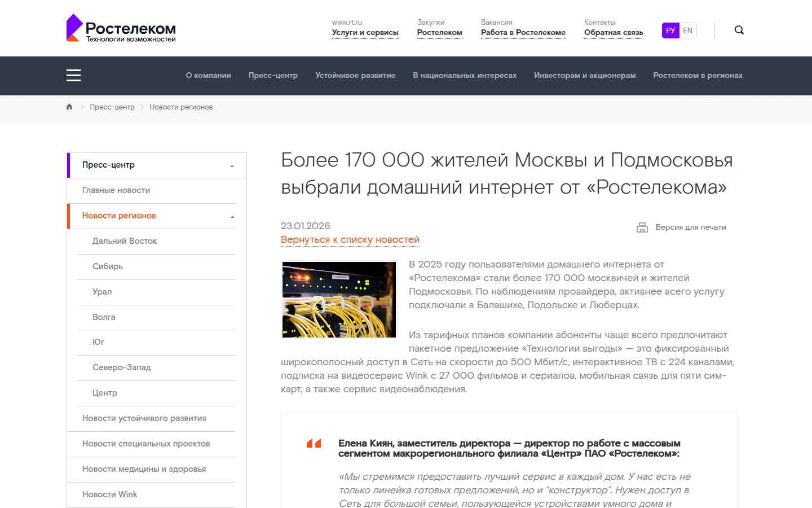Click the Пресс-центр breadcrumb
The width and height of the screenshot is (812, 508).
[x=112, y=107]
